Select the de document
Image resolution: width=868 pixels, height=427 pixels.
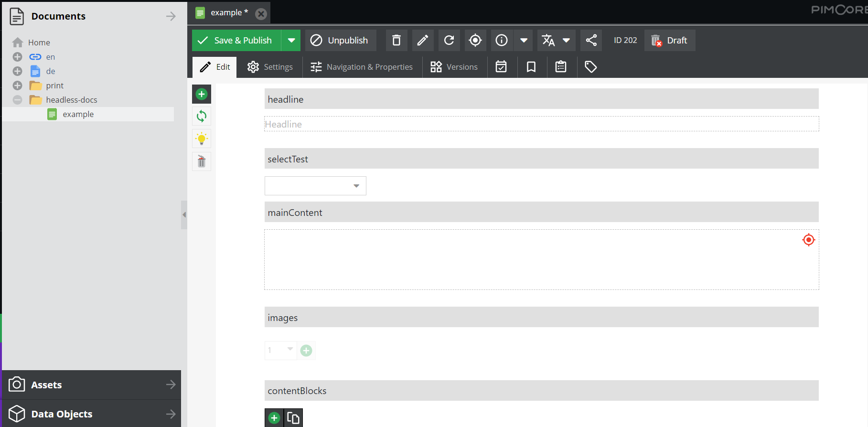point(50,71)
